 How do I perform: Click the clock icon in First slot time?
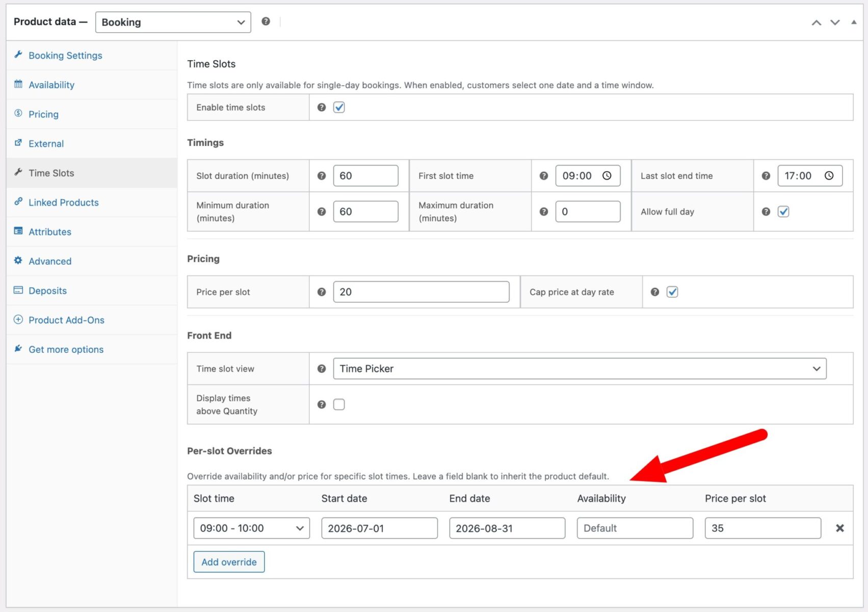(x=607, y=176)
